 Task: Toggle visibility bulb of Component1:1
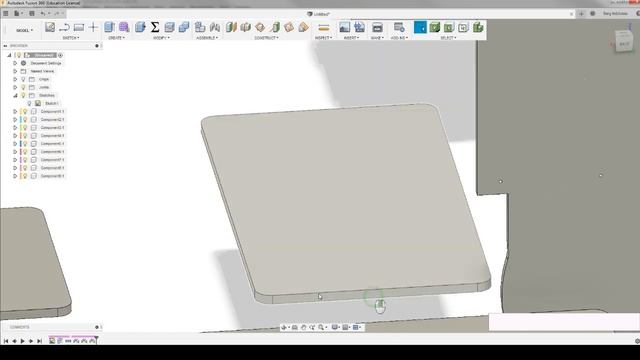click(25, 111)
